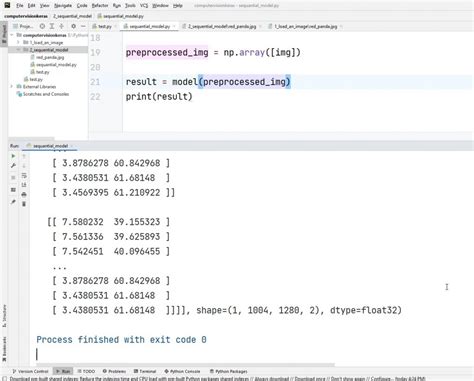Close the sequential_model Run tab
Image resolution: width=474 pixels, height=381 pixels.
click(x=72, y=146)
